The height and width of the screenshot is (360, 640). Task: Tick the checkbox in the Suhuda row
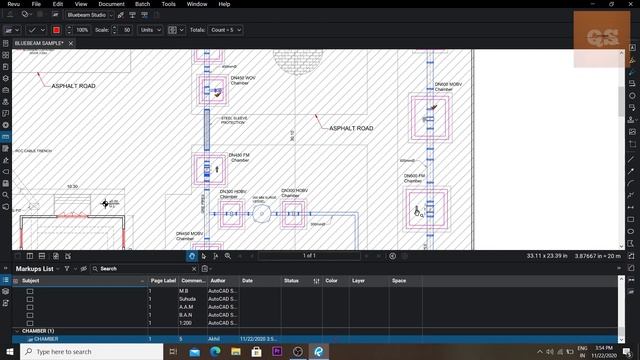pos(30,299)
